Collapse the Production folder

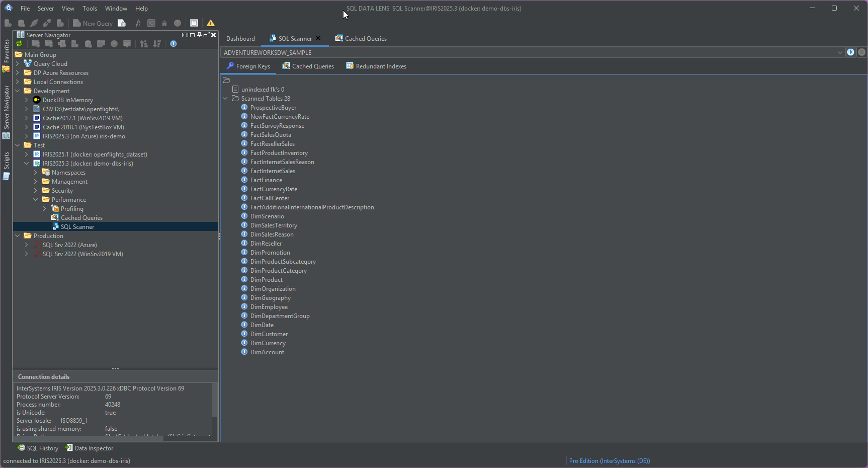[x=18, y=236]
